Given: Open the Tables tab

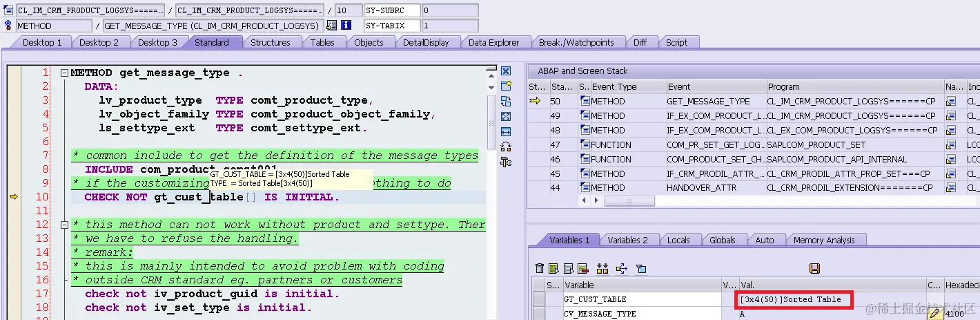Looking at the screenshot, I should click(x=322, y=43).
